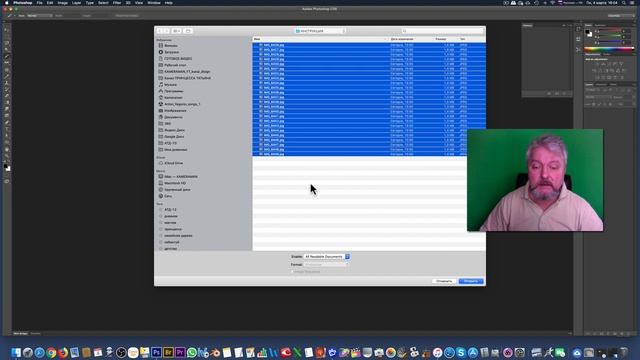Open the File menu
The width and height of the screenshot is (640, 360).
[x=40, y=3]
